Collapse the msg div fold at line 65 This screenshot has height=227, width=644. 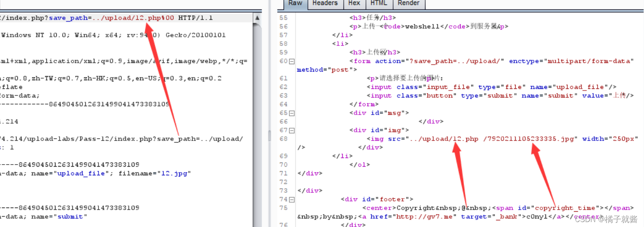291,113
